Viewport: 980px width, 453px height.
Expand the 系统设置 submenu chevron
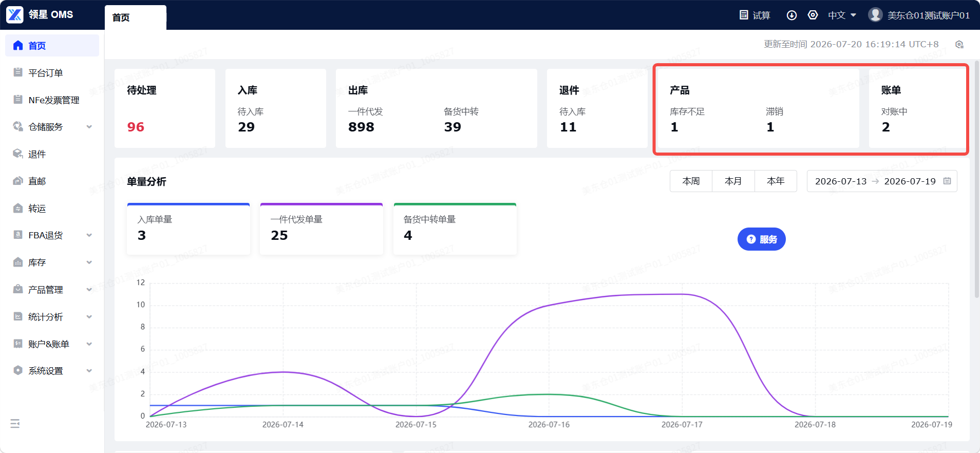(89, 371)
